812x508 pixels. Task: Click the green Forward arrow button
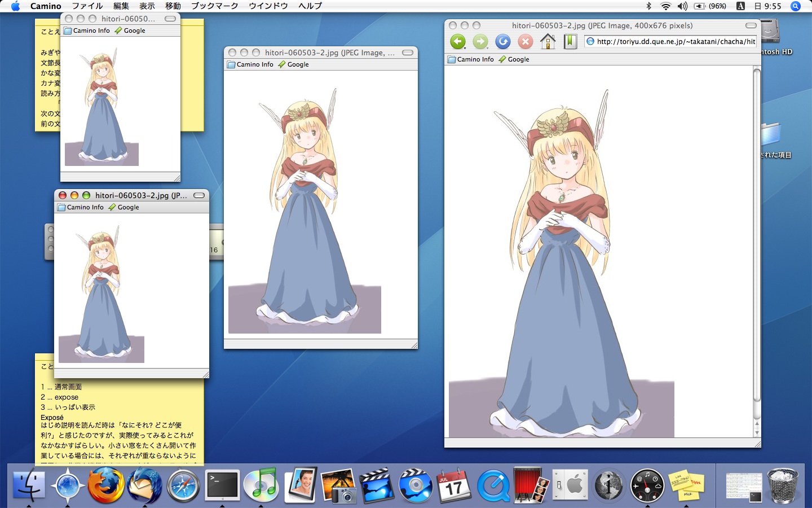tap(480, 42)
